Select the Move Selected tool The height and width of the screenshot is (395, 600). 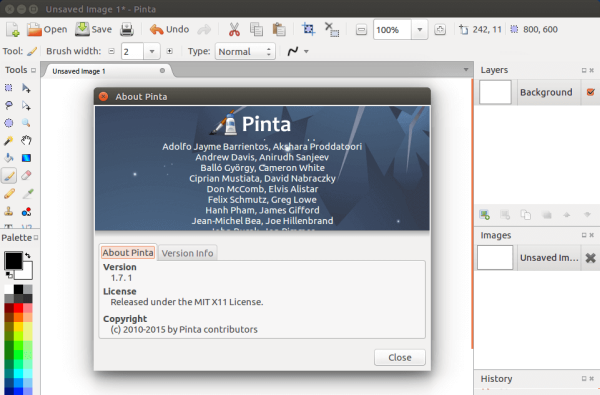click(26, 88)
